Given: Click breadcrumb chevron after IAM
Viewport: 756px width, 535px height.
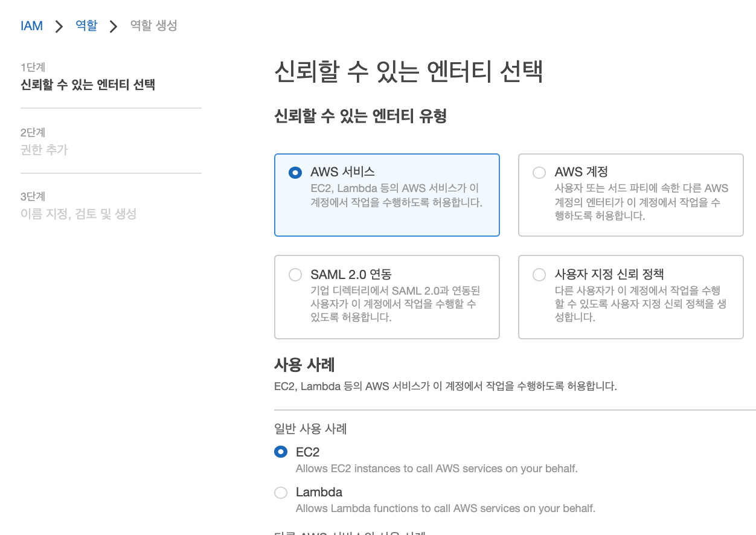Looking at the screenshot, I should (x=59, y=27).
